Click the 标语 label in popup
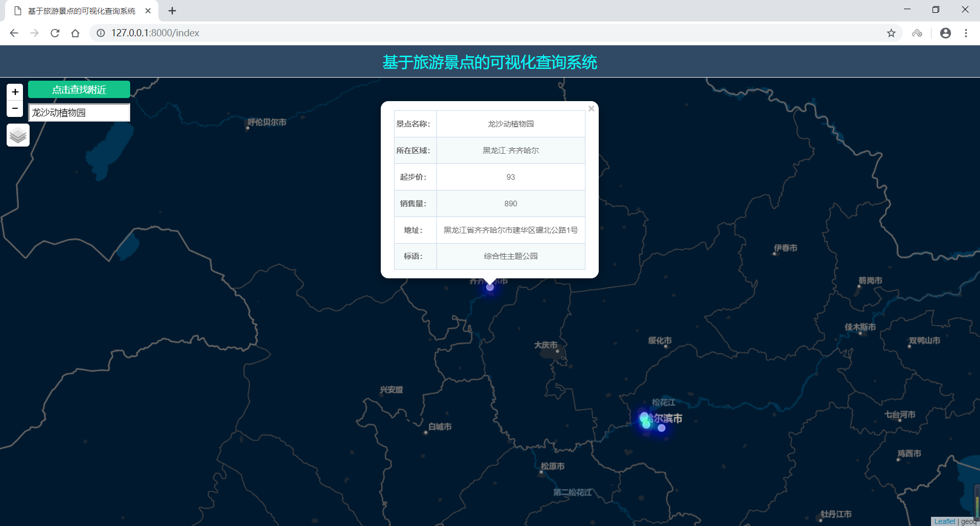980x526 pixels. click(413, 256)
